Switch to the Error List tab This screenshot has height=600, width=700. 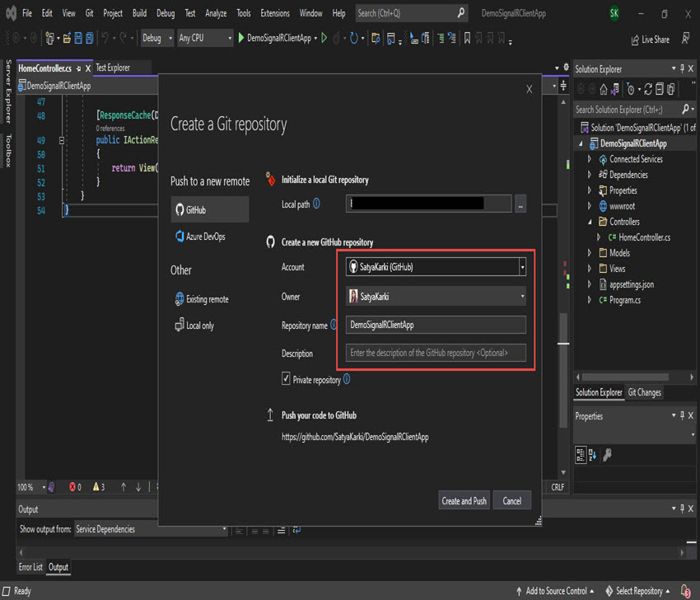tap(30, 567)
